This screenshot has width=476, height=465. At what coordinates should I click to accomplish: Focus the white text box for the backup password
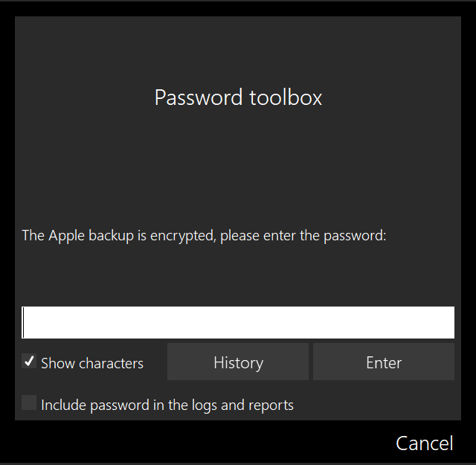238,322
